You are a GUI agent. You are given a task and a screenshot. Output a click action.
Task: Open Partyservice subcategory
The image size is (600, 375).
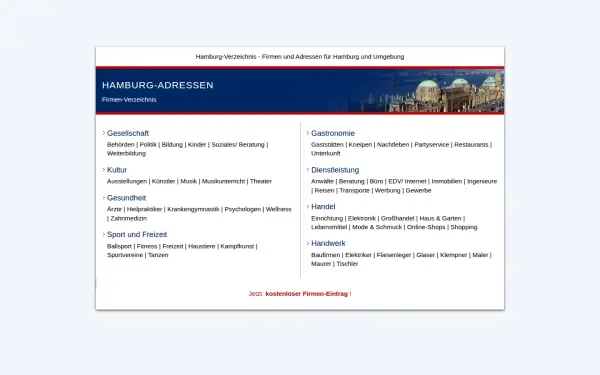(432, 145)
